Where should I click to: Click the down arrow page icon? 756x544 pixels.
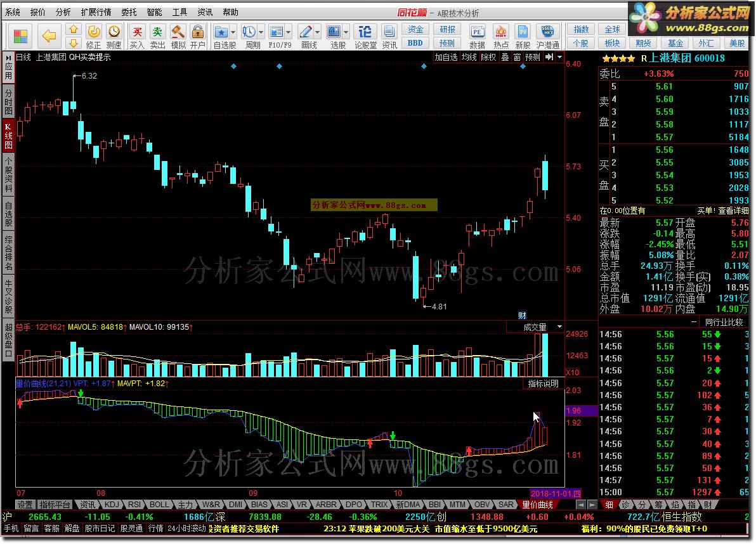click(74, 43)
